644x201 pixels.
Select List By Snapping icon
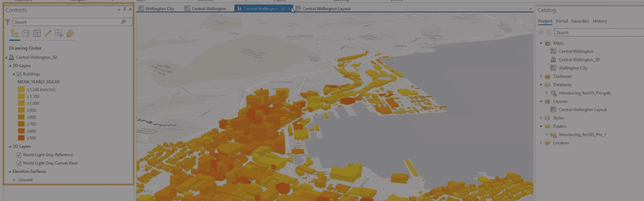point(59,33)
